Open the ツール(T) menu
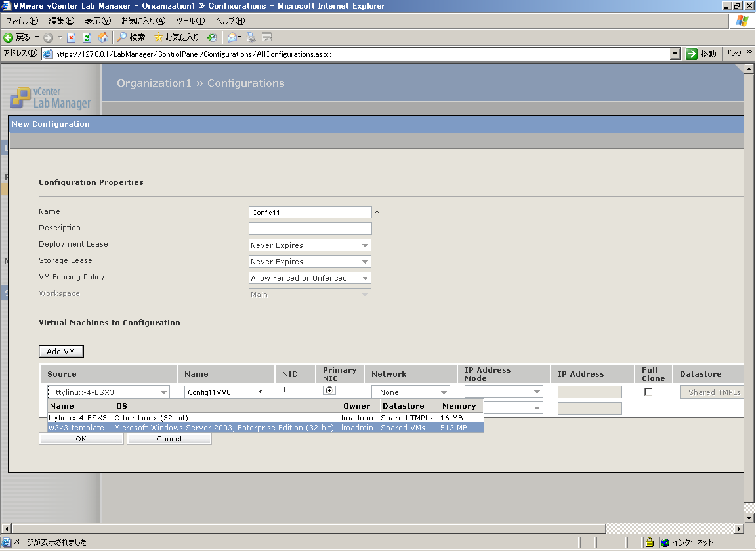This screenshot has width=756, height=551. (190, 21)
